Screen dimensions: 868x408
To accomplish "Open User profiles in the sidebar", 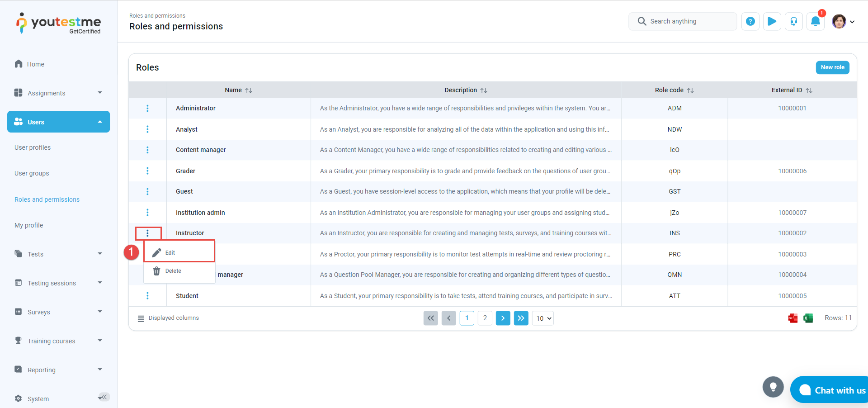I will pos(33,147).
